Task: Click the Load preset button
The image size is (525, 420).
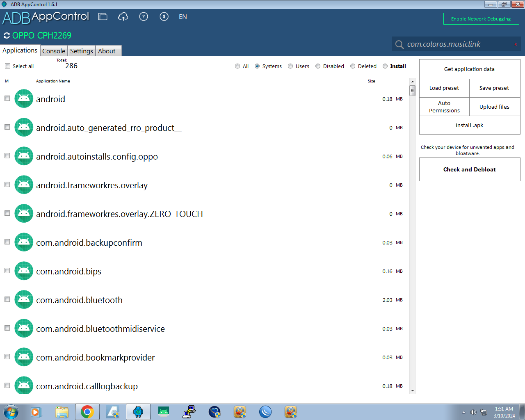Action: pos(444,88)
